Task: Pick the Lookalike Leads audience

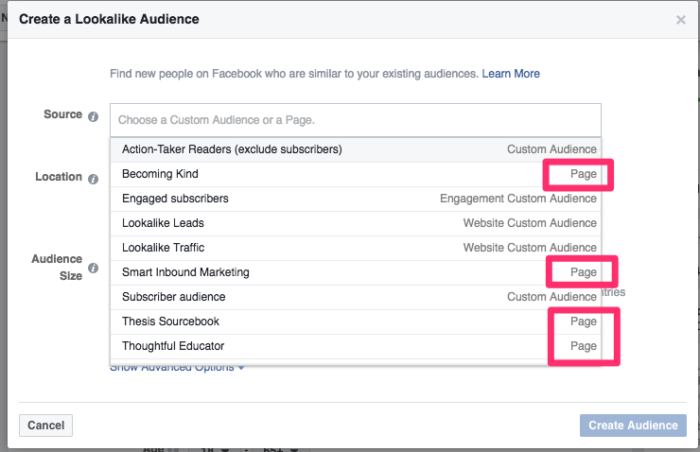Action: tap(355, 223)
